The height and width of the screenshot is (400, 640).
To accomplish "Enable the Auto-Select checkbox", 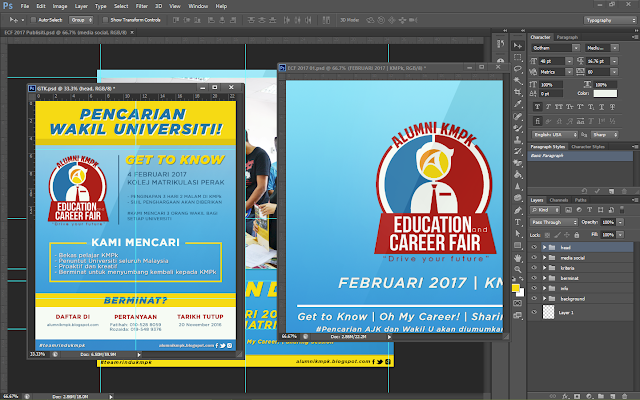I will (x=33, y=20).
